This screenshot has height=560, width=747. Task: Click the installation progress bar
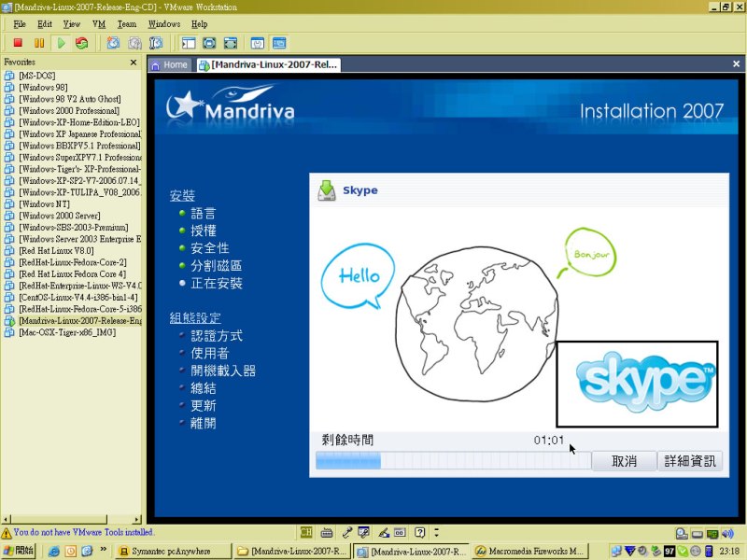(453, 461)
